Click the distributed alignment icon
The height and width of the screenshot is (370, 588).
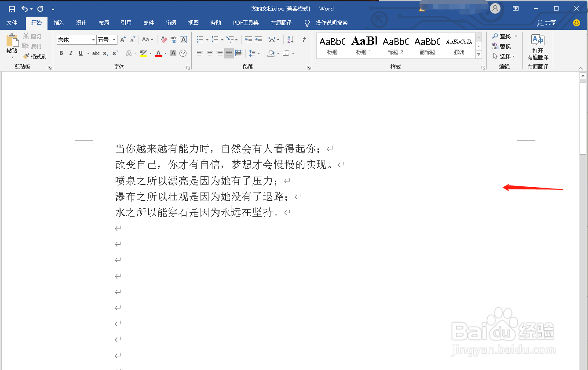click(x=239, y=53)
